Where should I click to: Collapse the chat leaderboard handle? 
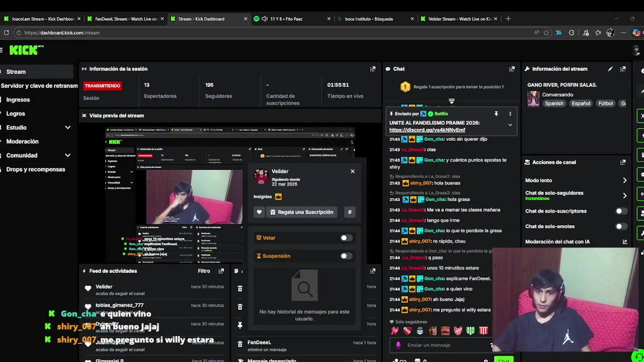pyautogui.click(x=451, y=102)
